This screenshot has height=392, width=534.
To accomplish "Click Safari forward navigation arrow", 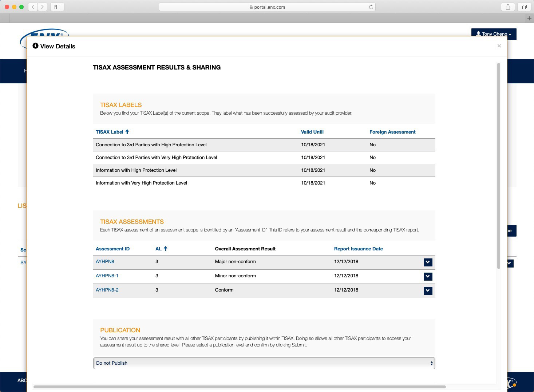I will (x=43, y=7).
